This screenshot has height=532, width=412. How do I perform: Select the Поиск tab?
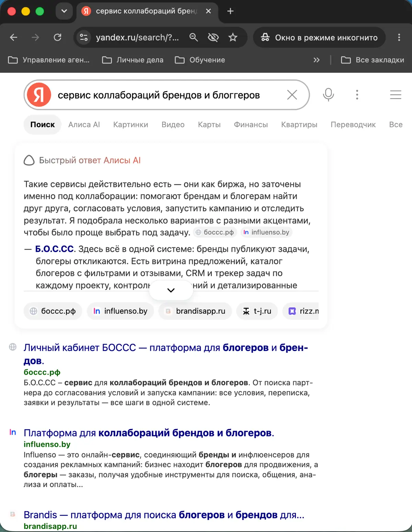[x=43, y=125]
